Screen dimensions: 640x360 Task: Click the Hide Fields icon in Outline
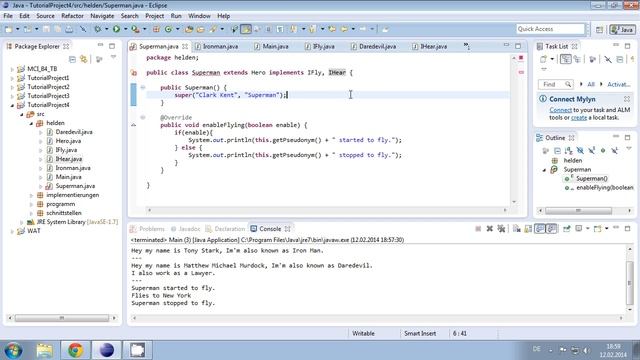coord(580,151)
